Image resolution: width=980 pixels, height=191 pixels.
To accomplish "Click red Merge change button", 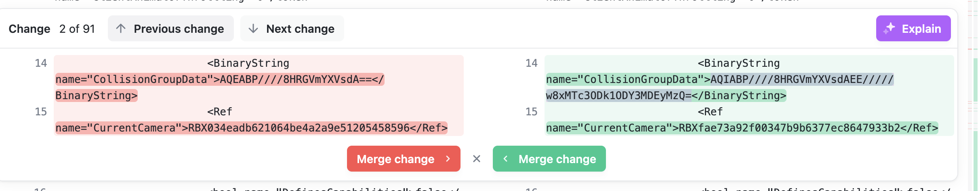I will 404,159.
